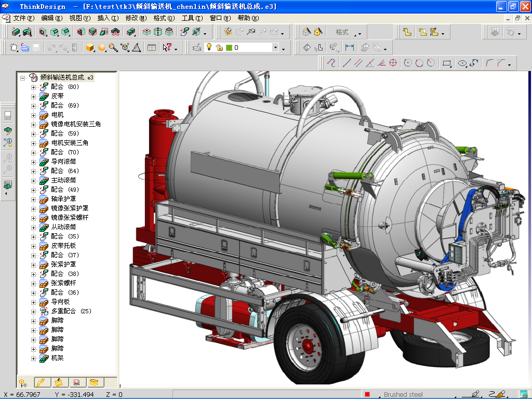Open the layer number dropdown
Screen dimensions: 532x399
pos(275,48)
